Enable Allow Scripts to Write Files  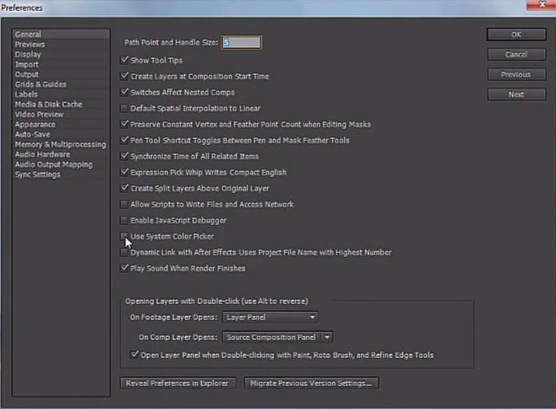coord(124,204)
